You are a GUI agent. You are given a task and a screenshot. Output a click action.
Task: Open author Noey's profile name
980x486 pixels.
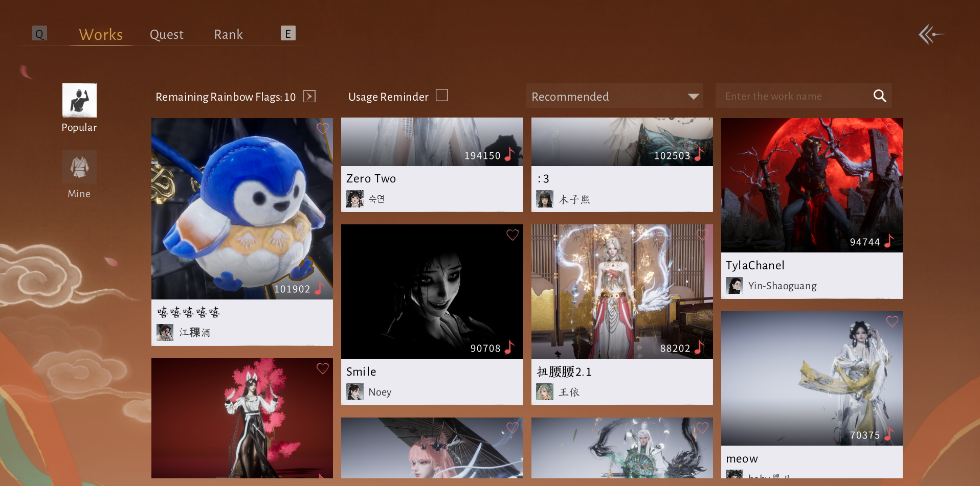coord(380,392)
